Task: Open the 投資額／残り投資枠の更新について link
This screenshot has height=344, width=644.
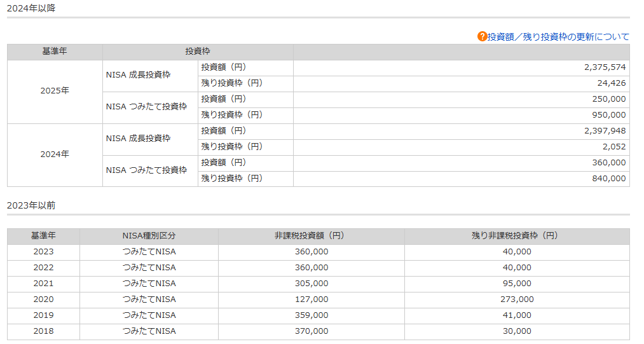Action: (x=558, y=37)
